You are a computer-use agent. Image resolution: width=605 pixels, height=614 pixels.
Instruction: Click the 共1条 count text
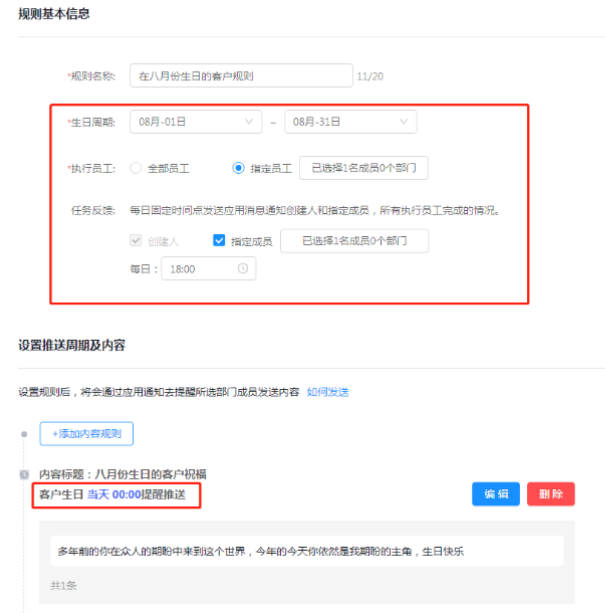coord(63,586)
